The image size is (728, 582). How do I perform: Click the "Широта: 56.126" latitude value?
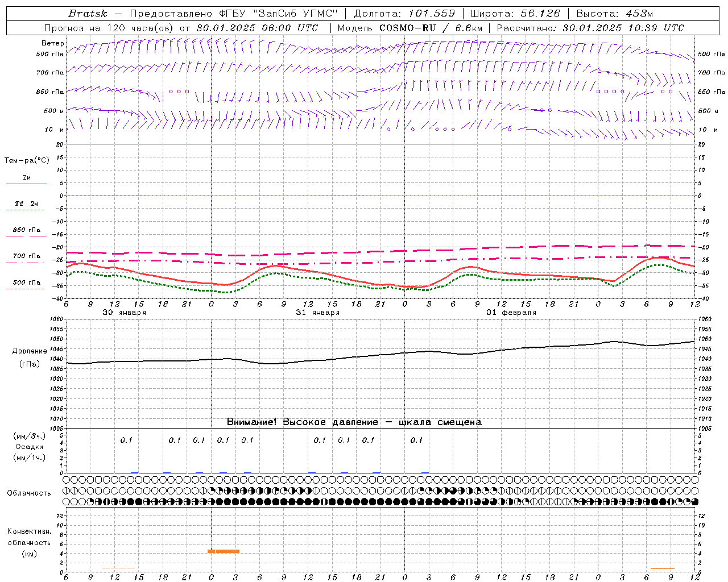pos(515,14)
